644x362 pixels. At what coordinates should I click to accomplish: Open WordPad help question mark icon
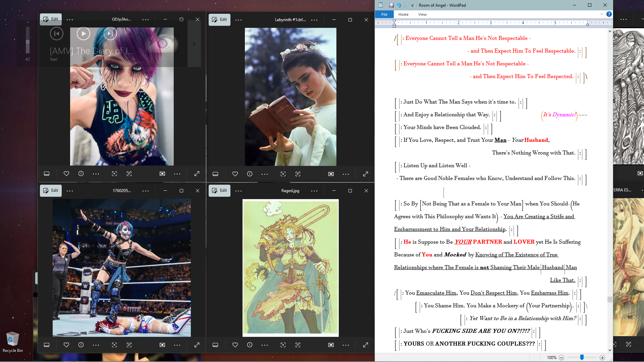click(x=609, y=14)
